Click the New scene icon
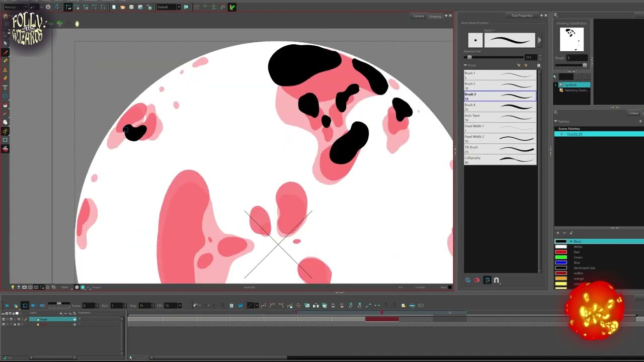This screenshot has width=644, height=362. point(114,7)
